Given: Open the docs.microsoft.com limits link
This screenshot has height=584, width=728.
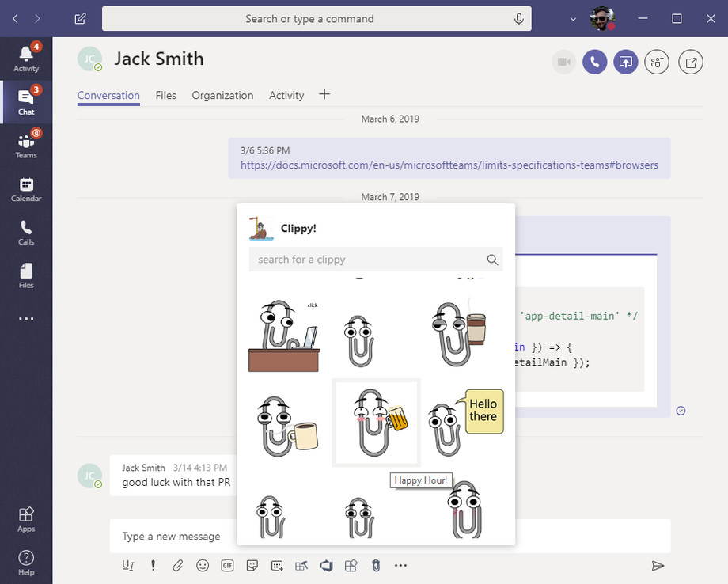Looking at the screenshot, I should [449, 165].
